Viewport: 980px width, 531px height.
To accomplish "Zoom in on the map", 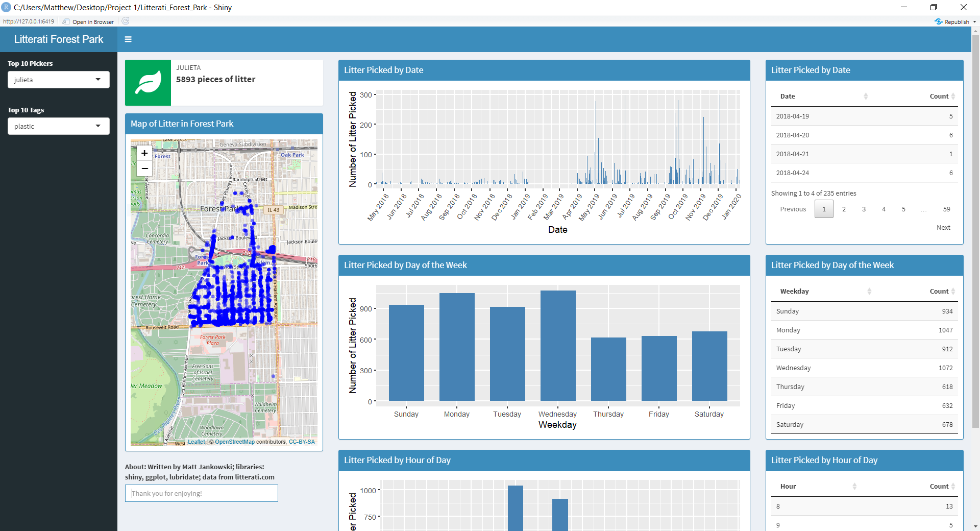I will point(144,153).
